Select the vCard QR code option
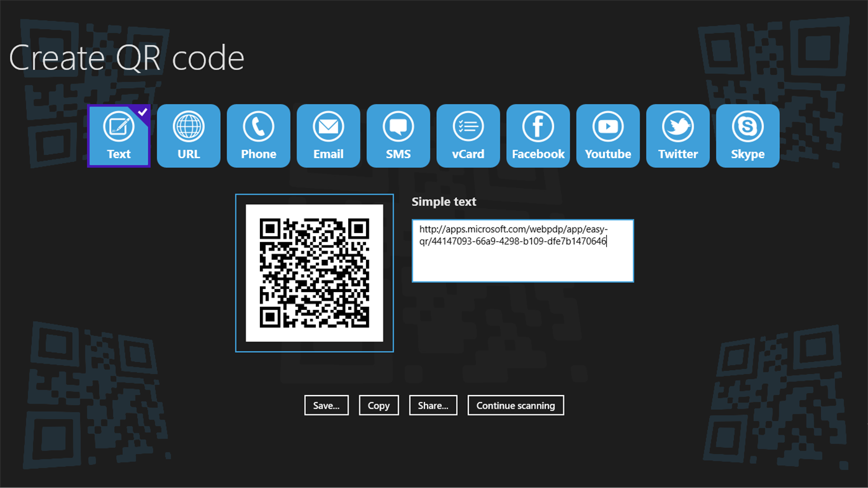868x488 pixels. pyautogui.click(x=468, y=136)
